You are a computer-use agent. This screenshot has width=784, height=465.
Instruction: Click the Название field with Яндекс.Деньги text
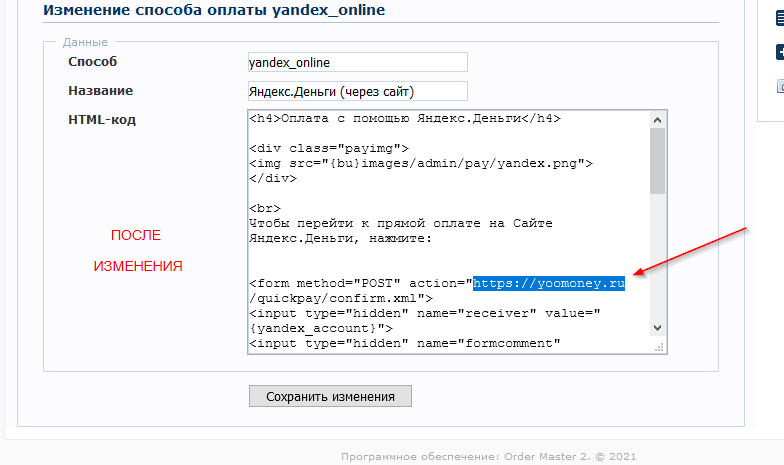click(358, 92)
